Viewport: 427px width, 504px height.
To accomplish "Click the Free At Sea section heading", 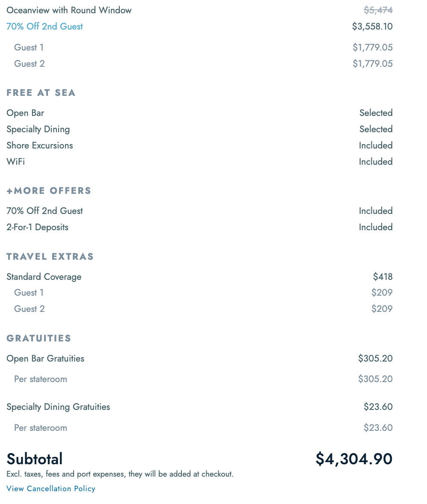I will coord(41,93).
